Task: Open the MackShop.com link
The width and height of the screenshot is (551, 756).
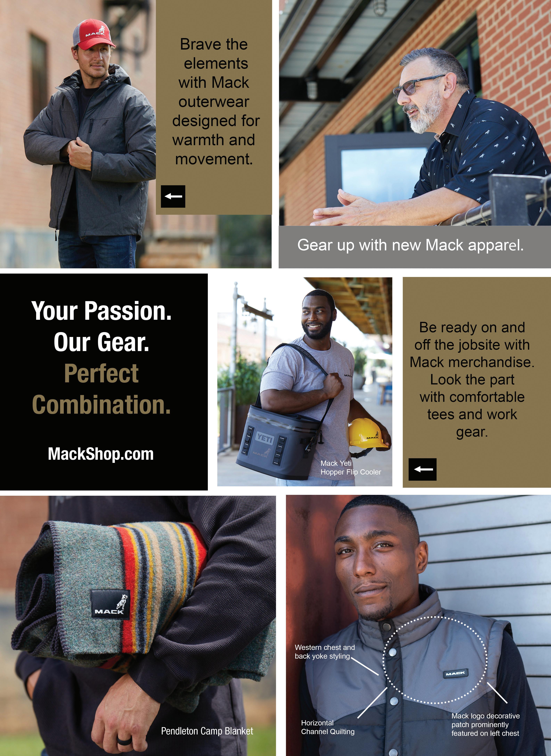Action: click(101, 454)
